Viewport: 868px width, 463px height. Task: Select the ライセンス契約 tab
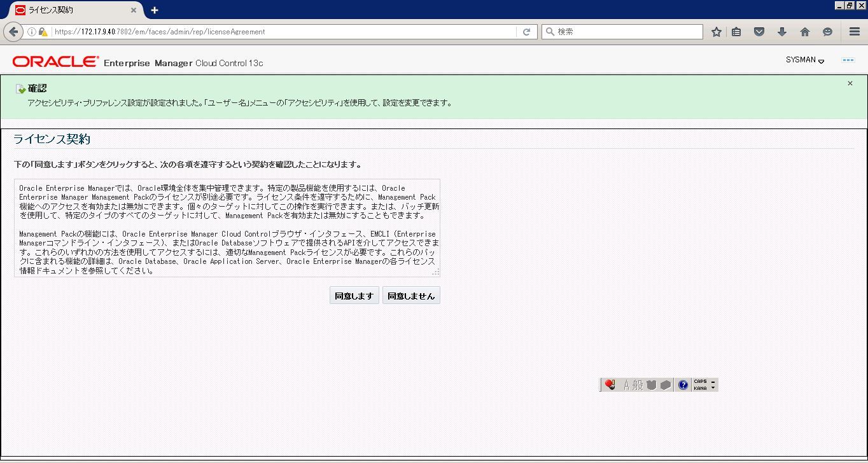[x=76, y=10]
